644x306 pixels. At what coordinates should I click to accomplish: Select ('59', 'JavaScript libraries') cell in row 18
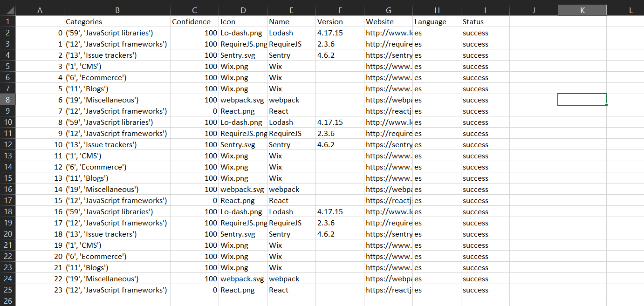(117, 211)
